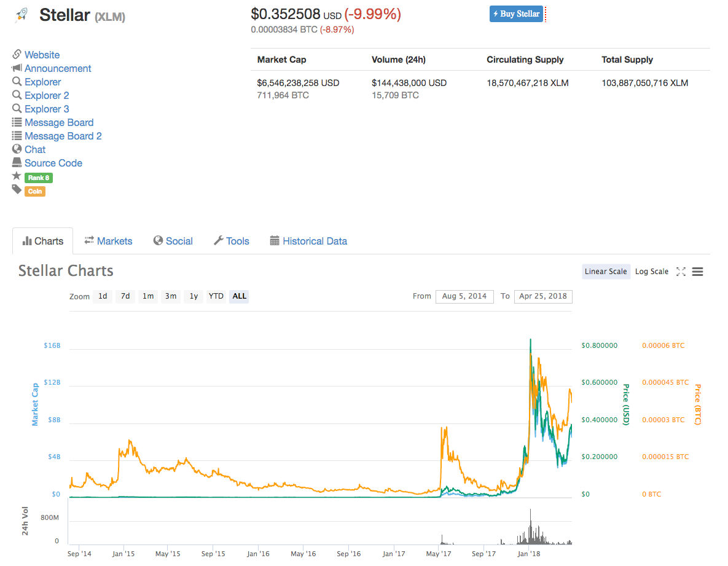Open the Announcement link

(x=58, y=68)
